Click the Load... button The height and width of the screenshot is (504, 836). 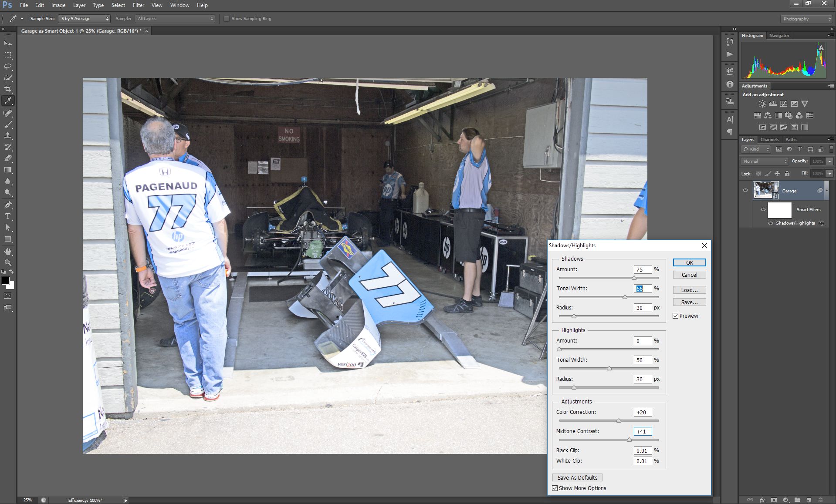[x=689, y=290]
